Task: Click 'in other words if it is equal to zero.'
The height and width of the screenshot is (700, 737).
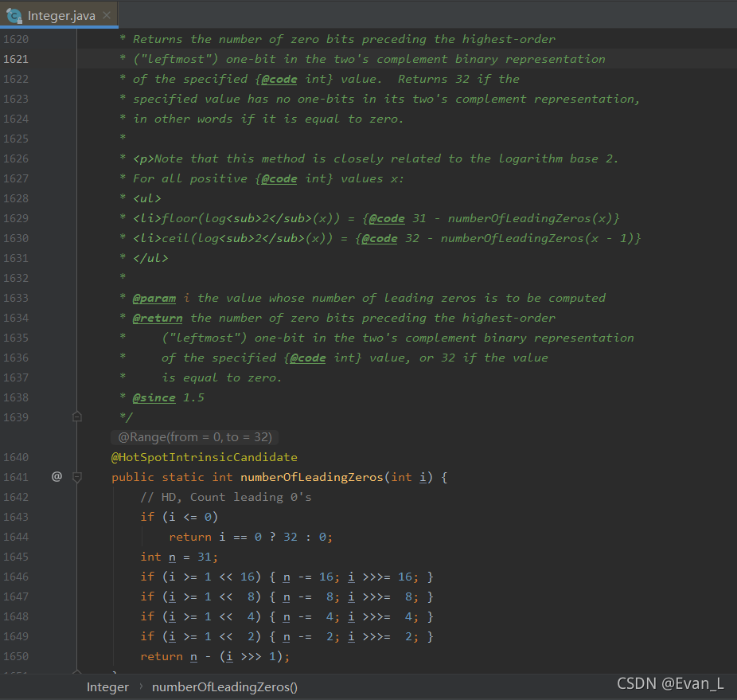Action: 268,119
